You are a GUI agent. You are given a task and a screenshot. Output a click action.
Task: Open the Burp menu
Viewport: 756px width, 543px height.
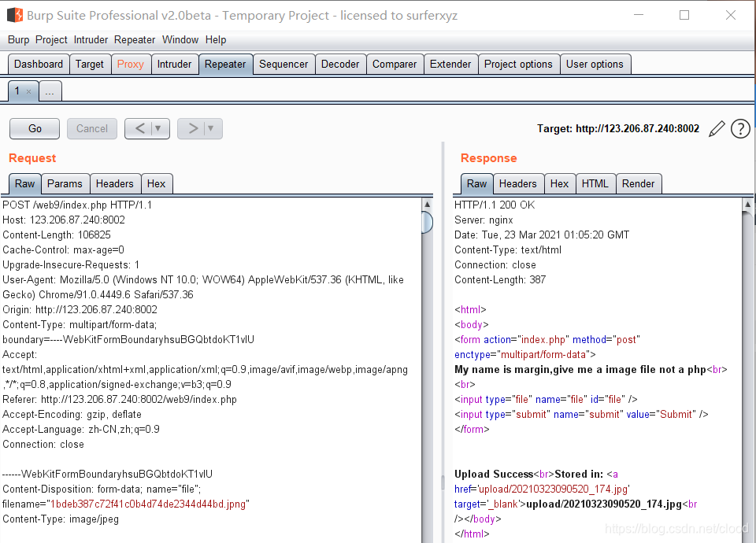18,40
